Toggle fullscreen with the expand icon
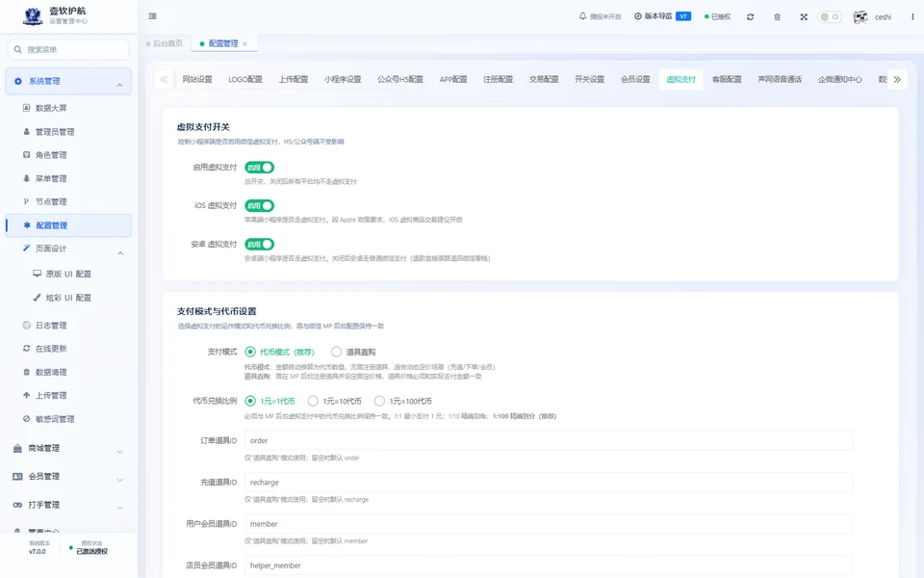The image size is (924, 578). [804, 17]
